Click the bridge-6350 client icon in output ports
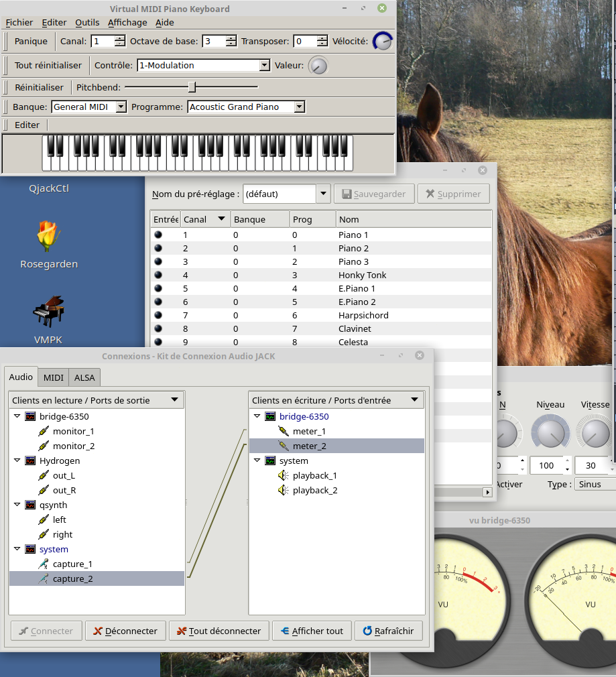616x677 pixels. click(30, 417)
